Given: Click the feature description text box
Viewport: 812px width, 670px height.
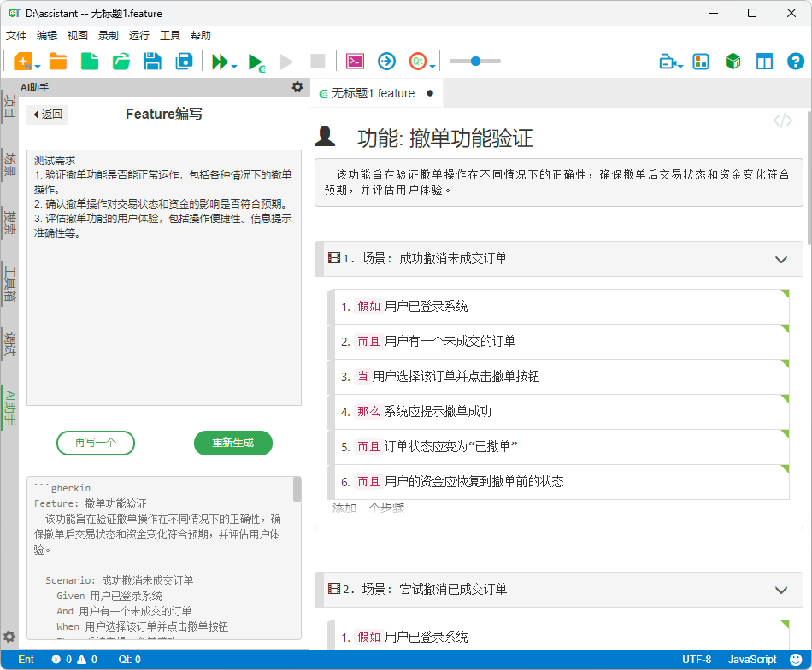Looking at the screenshot, I should (x=559, y=182).
